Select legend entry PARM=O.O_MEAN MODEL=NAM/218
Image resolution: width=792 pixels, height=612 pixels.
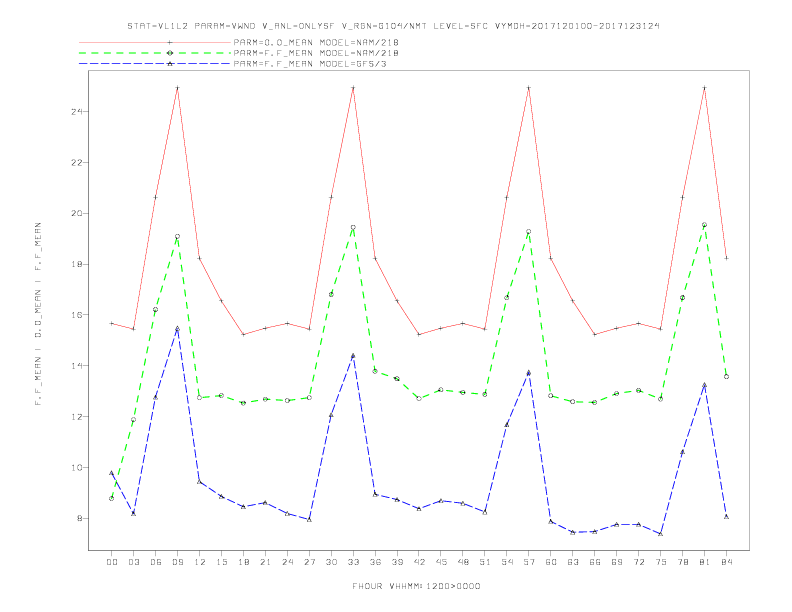tap(316, 42)
